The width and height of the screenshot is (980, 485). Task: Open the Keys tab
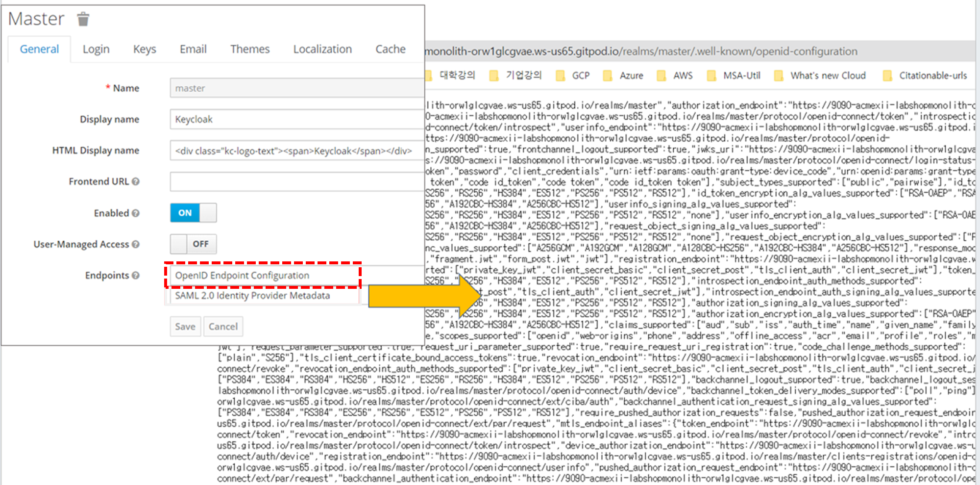(145, 49)
